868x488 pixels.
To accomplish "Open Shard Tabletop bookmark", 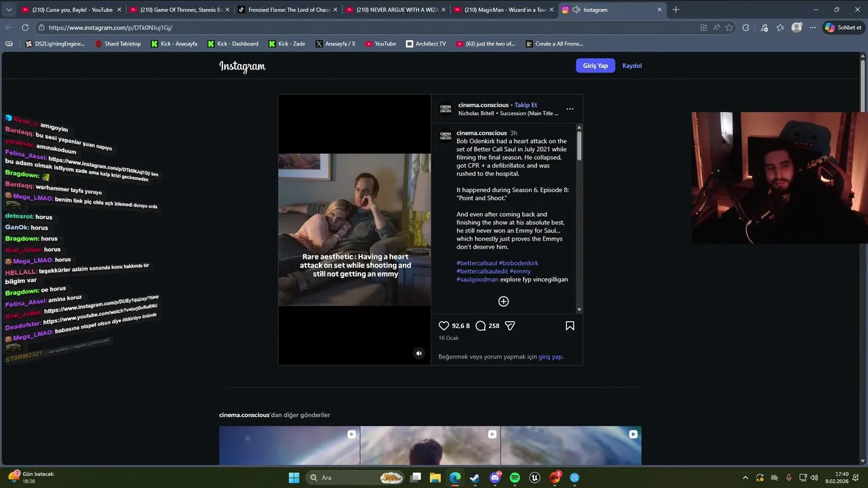I will click(117, 44).
